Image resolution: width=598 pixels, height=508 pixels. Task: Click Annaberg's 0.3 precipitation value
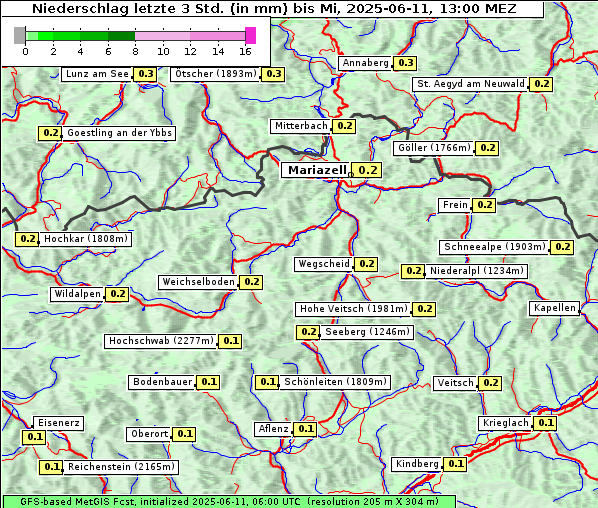[405, 63]
